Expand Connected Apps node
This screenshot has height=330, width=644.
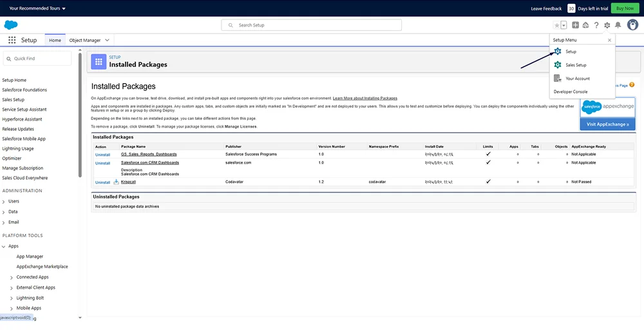(x=12, y=277)
